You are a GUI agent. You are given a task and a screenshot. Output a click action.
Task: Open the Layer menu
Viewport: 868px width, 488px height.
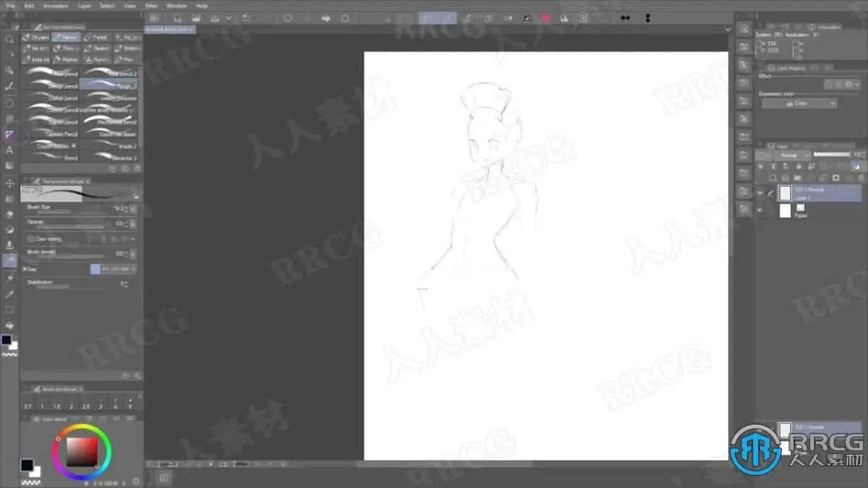pos(85,5)
